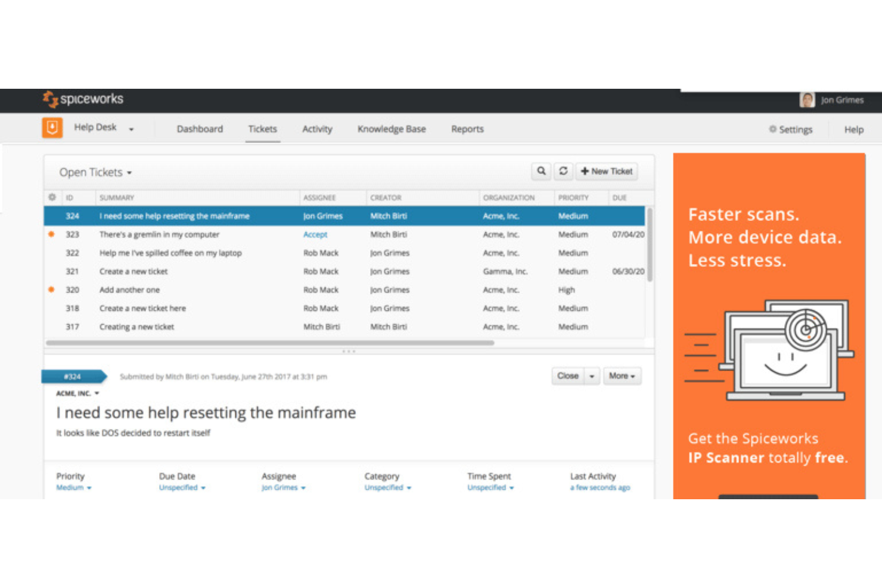Click Jon Grimes' profile avatar
Viewport: 882px width, 588px height.
tap(808, 99)
